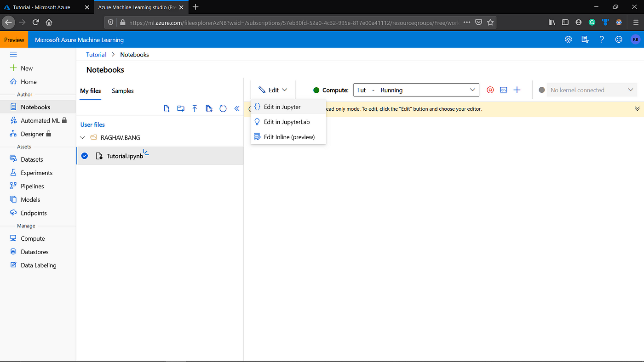Click the Tutorial breadcrumb link
This screenshot has height=362, width=644.
coord(96,55)
